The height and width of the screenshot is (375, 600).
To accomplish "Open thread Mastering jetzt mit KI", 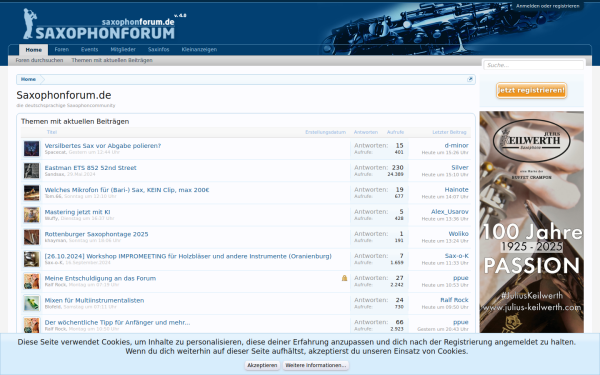I will pyautogui.click(x=77, y=212).
